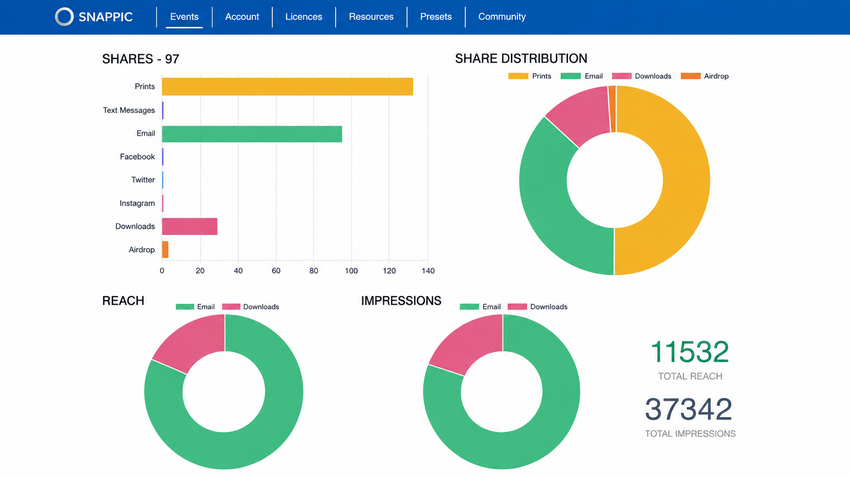Toggle Airdrop legend in Share Distribution

705,76
